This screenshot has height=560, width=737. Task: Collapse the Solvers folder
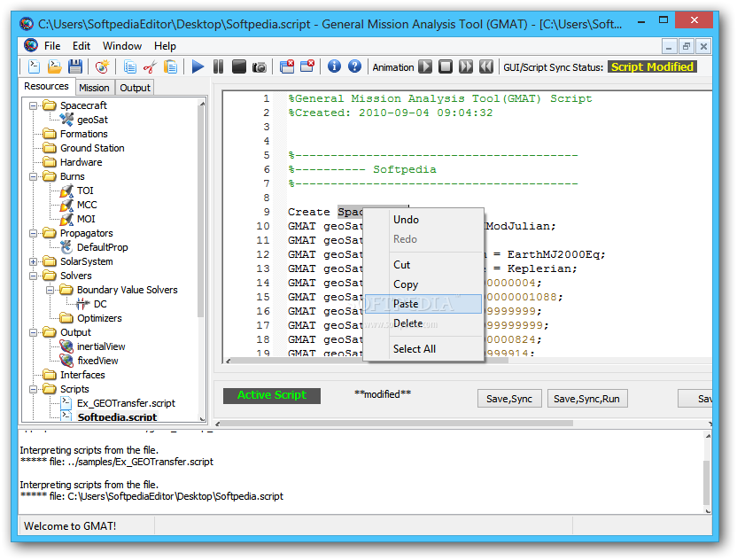pyautogui.click(x=33, y=276)
